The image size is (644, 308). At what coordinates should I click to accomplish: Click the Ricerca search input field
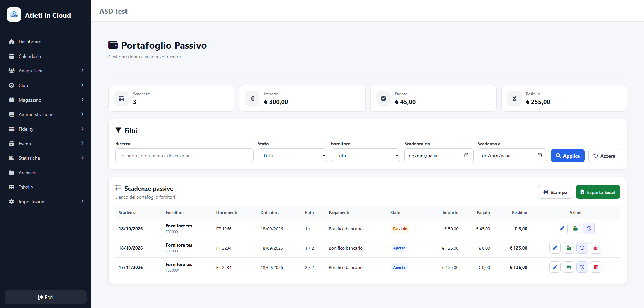(x=184, y=156)
